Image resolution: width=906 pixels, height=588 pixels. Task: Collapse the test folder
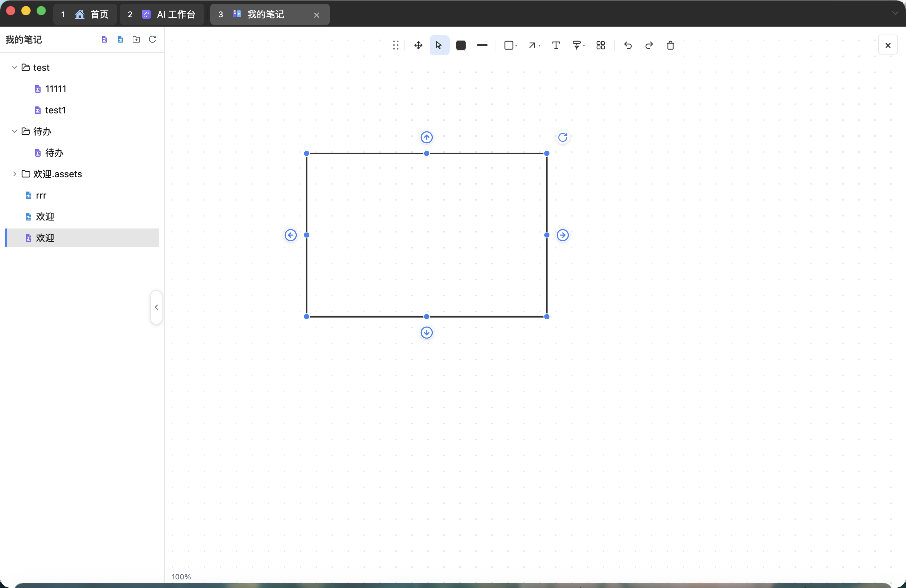[x=14, y=68]
